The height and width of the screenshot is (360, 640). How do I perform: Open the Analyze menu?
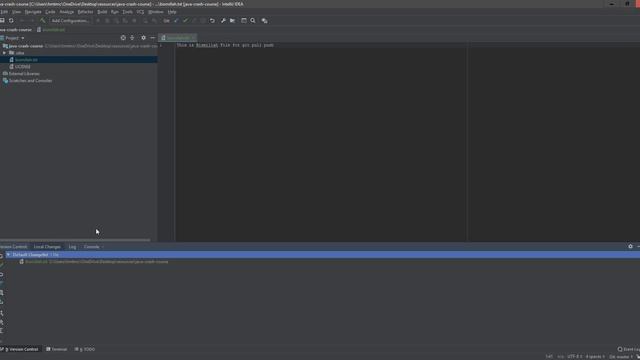click(67, 12)
